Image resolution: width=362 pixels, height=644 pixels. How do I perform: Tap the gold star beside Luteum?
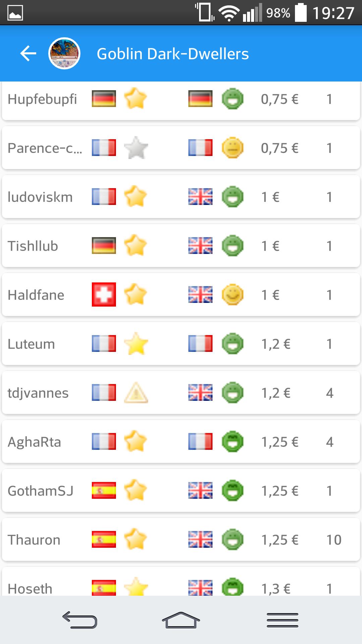tap(136, 344)
